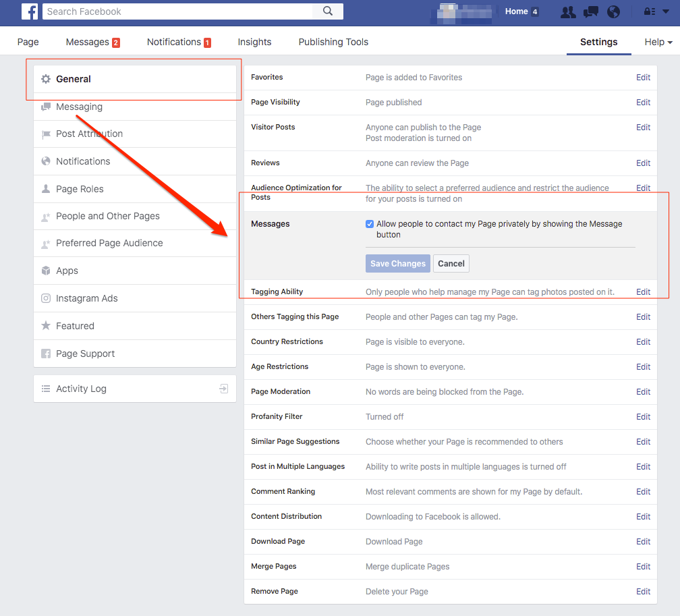Edit Merge Pages setting
This screenshot has height=616, width=680.
tap(643, 567)
